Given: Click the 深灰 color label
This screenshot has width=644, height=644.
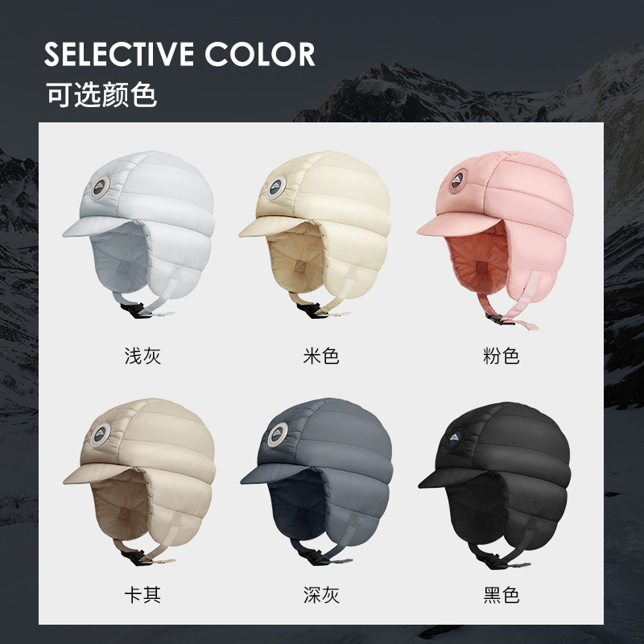Looking at the screenshot, I should point(321,595).
